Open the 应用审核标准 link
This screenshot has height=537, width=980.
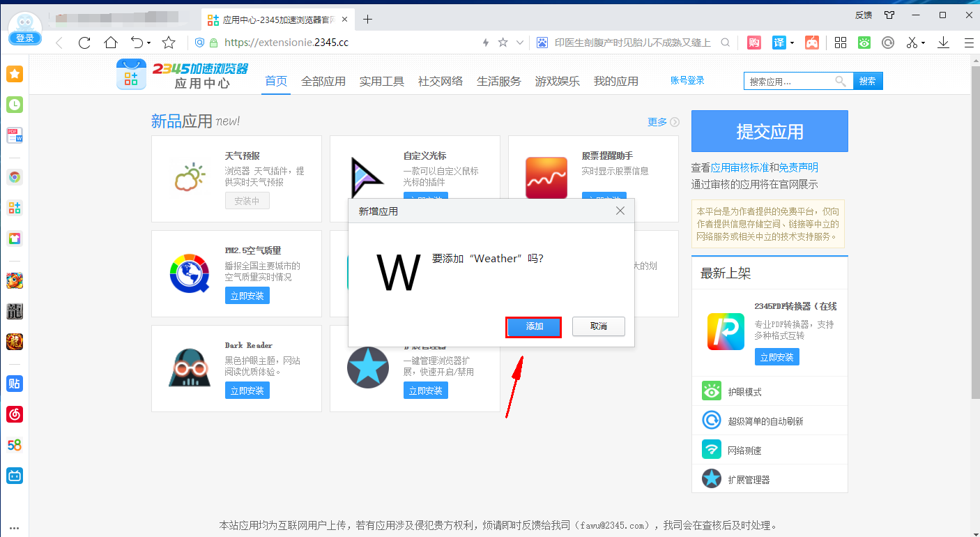click(x=740, y=167)
